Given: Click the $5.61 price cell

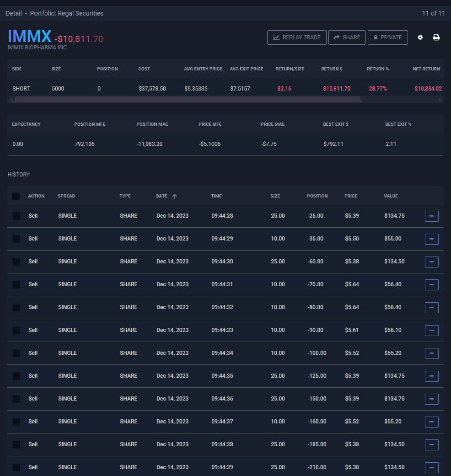Looking at the screenshot, I should point(352,330).
